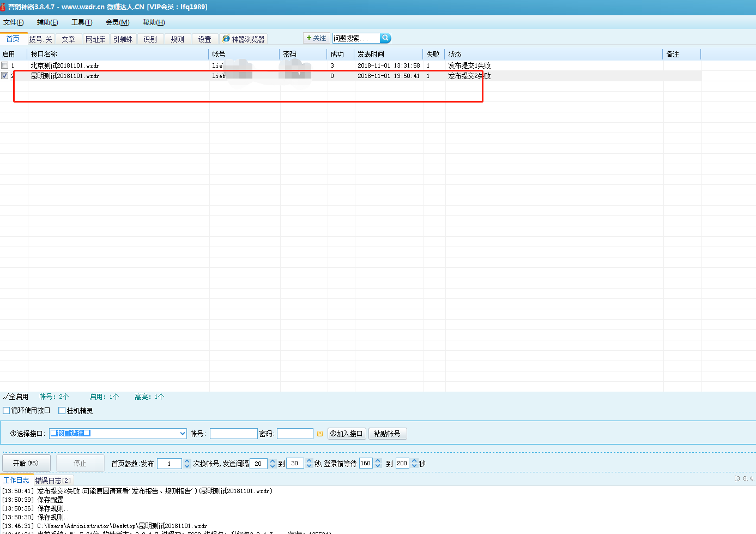Click the 粘贴帐号 button
The image size is (756, 534).
[x=387, y=434]
